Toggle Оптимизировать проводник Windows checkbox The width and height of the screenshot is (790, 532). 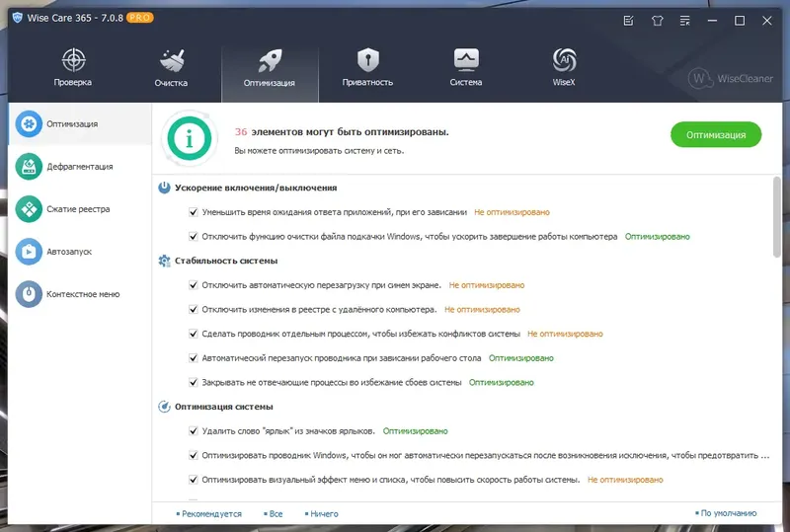(193, 455)
